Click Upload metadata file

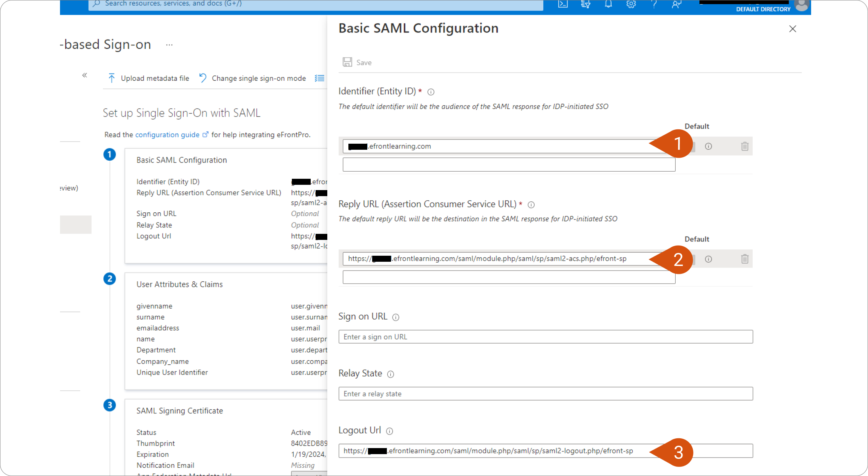click(x=149, y=78)
